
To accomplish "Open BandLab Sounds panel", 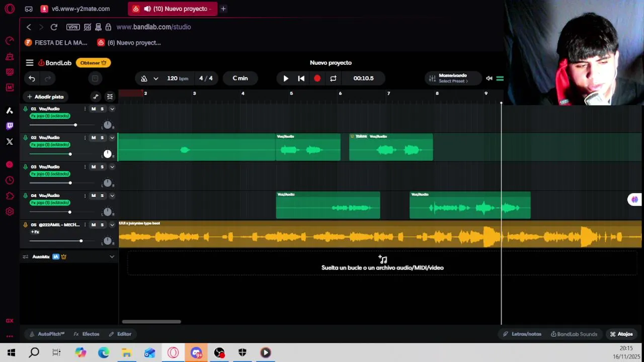I will pyautogui.click(x=574, y=334).
